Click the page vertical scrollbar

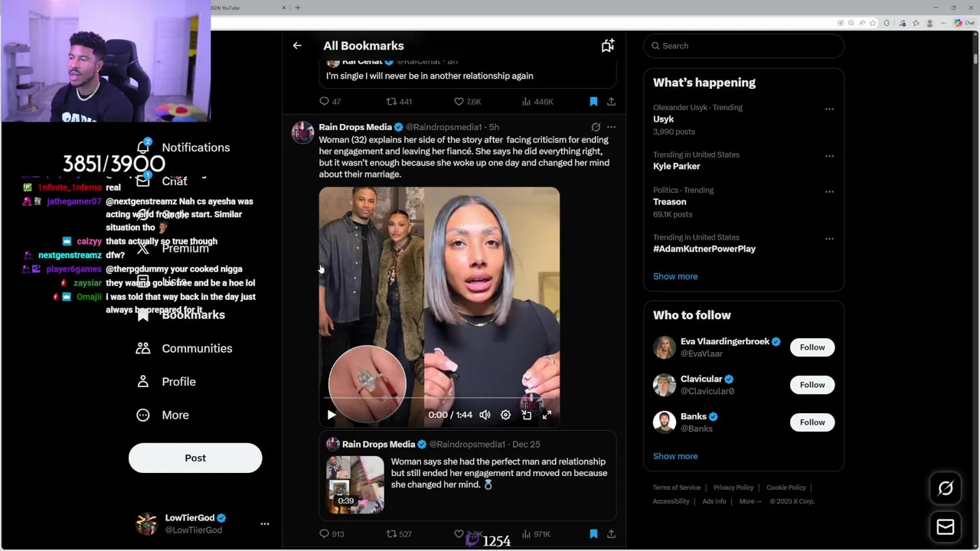tap(975, 58)
